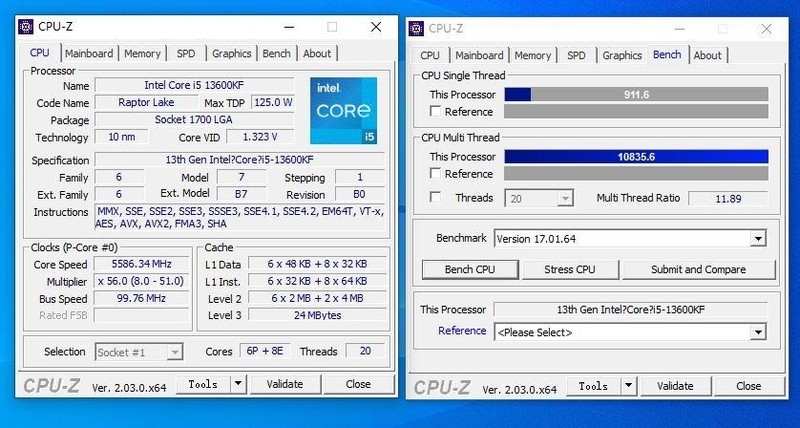Click the Multi Thread Reference bar
The height and width of the screenshot is (428, 800).
pyautogui.click(x=636, y=173)
